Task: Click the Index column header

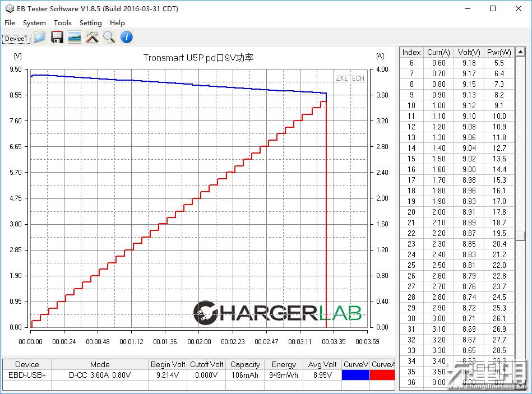Action: 411,52
